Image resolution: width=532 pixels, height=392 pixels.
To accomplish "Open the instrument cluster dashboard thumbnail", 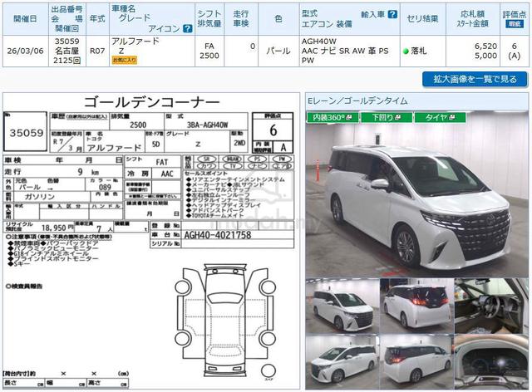I will [491, 362].
